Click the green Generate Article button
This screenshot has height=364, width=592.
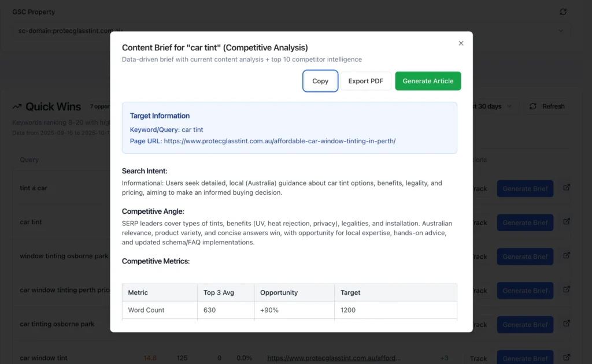[428, 81]
